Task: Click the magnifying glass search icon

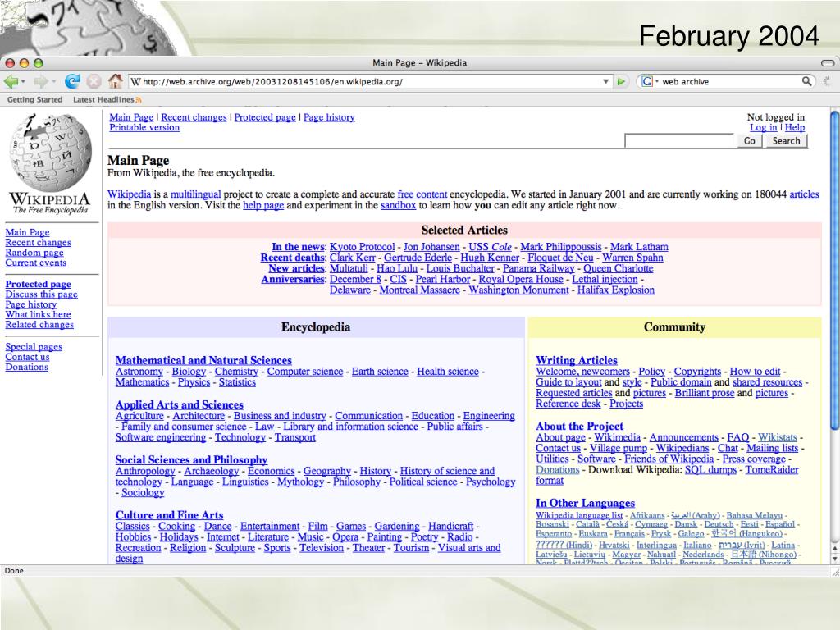Action: 806,81
